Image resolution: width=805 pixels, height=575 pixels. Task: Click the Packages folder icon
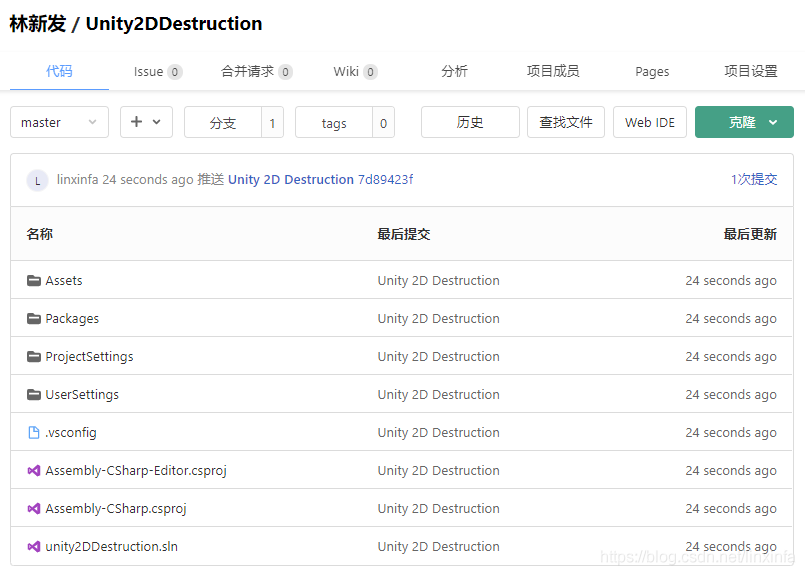pos(34,319)
